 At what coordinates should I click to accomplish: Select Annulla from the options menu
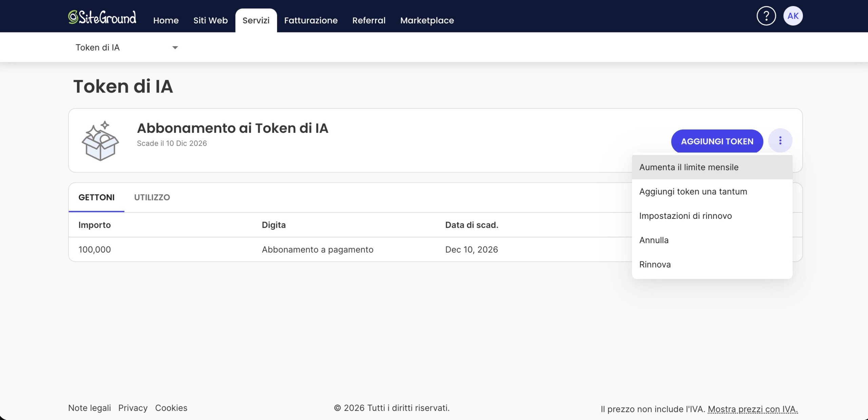(712, 240)
